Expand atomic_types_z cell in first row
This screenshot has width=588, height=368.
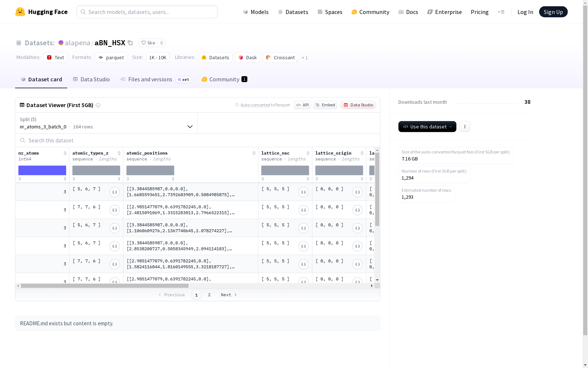point(115,192)
